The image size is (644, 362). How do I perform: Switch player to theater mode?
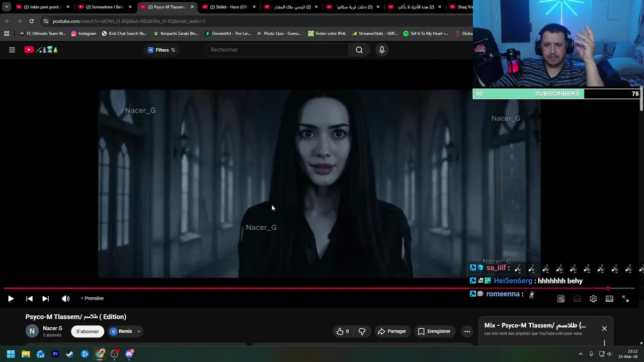pyautogui.click(x=609, y=299)
